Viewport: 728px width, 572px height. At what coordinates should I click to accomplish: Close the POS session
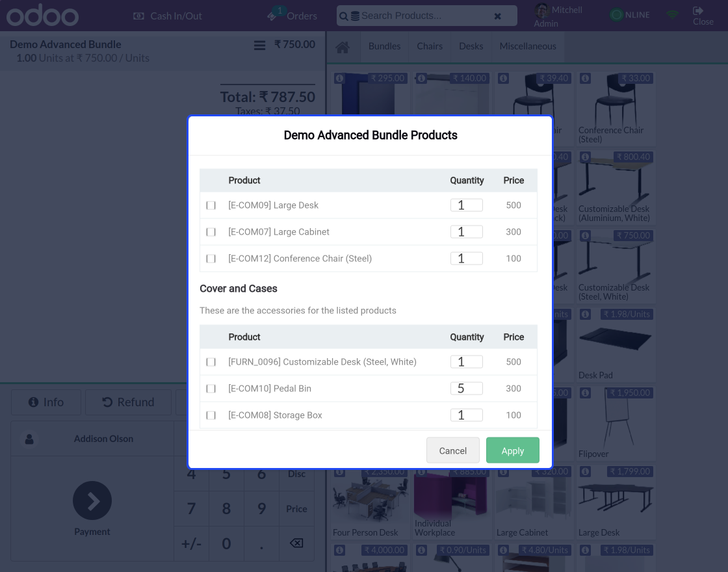click(703, 16)
